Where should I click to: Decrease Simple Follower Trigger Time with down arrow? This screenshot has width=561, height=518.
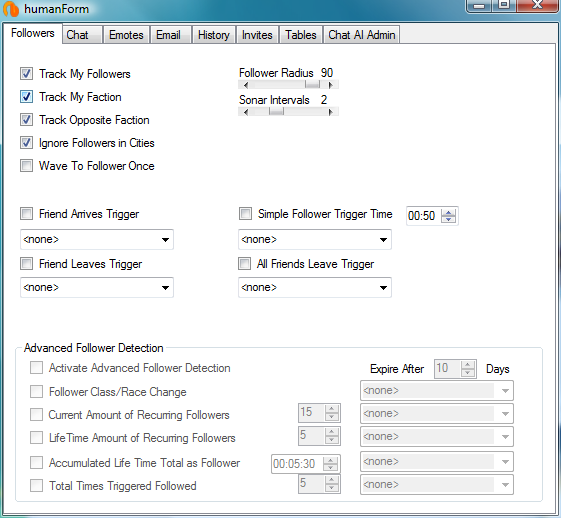tap(448, 219)
